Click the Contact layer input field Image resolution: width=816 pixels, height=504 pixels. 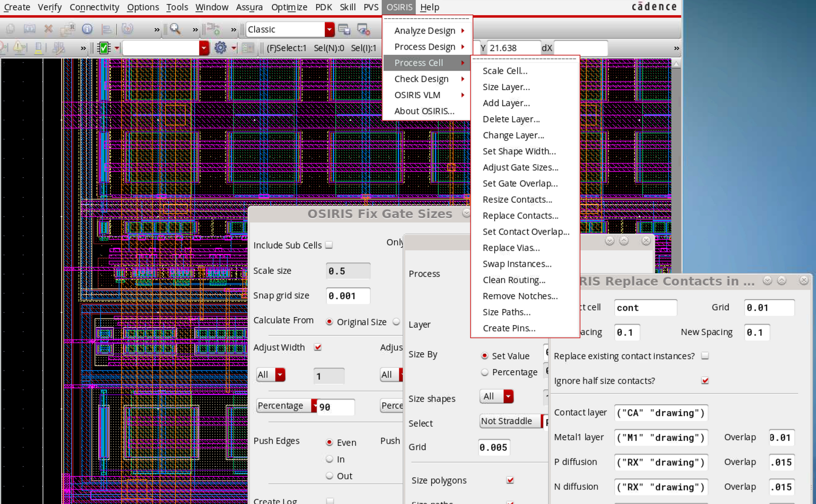661,413
